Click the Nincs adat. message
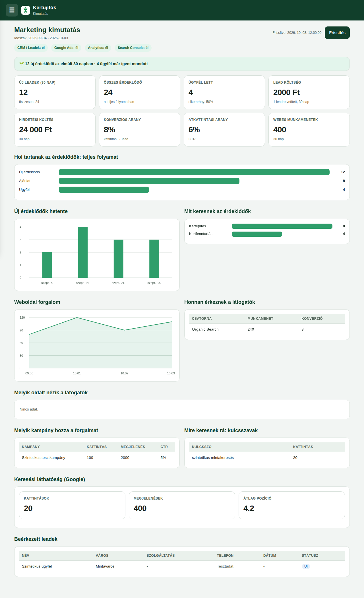Viewport: 364px width, 598px height. (29, 409)
